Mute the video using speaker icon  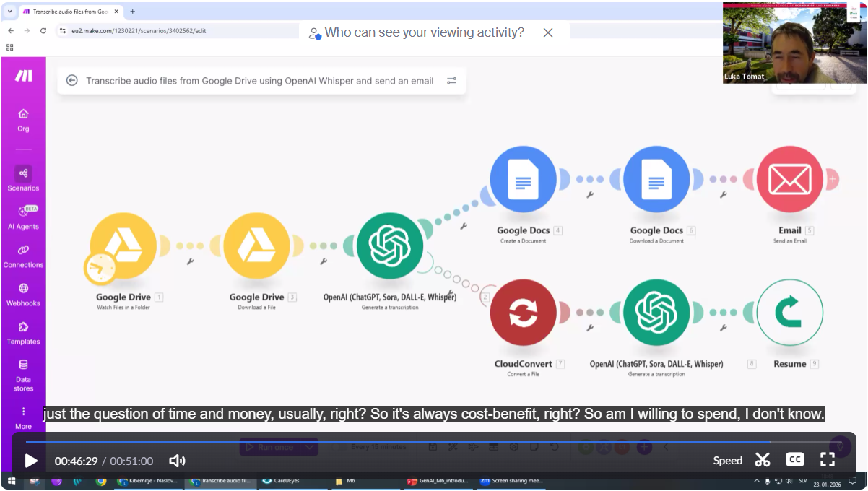(177, 461)
